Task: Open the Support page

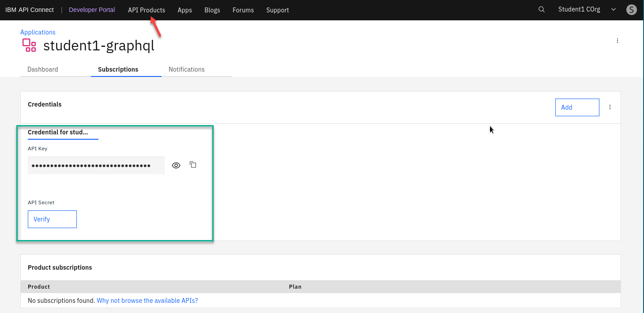Action: [278, 10]
